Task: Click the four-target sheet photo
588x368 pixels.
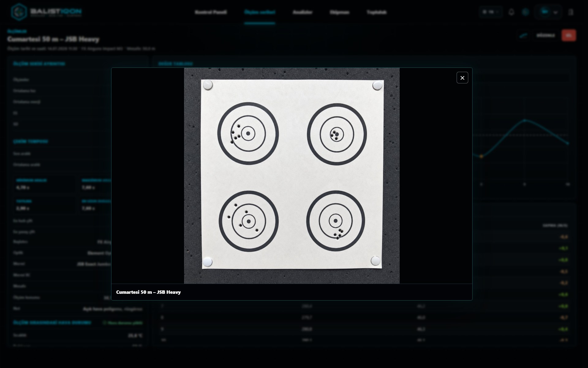Action: pos(292,176)
